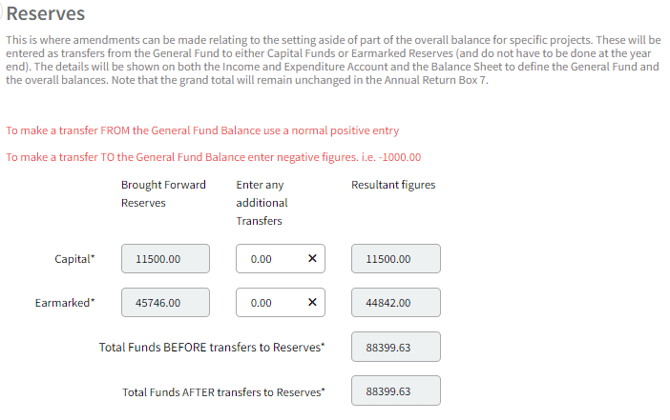Click Total Funds BEFORE transfers label

pos(212,347)
